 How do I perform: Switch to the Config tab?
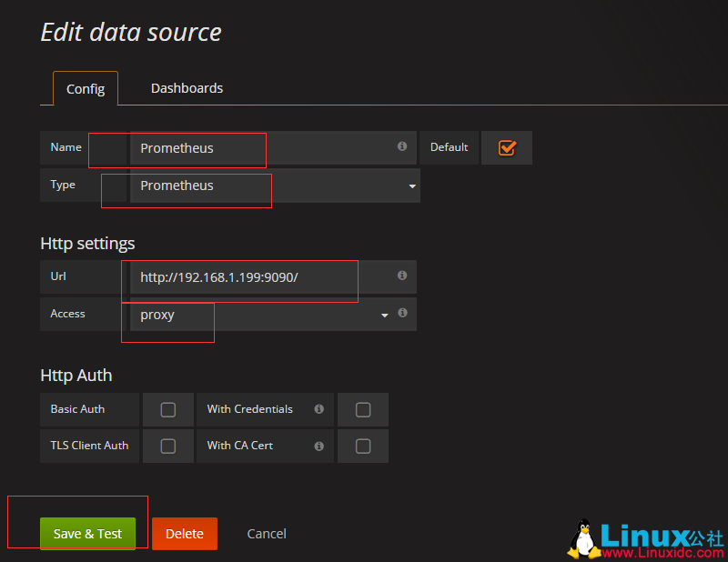point(86,89)
